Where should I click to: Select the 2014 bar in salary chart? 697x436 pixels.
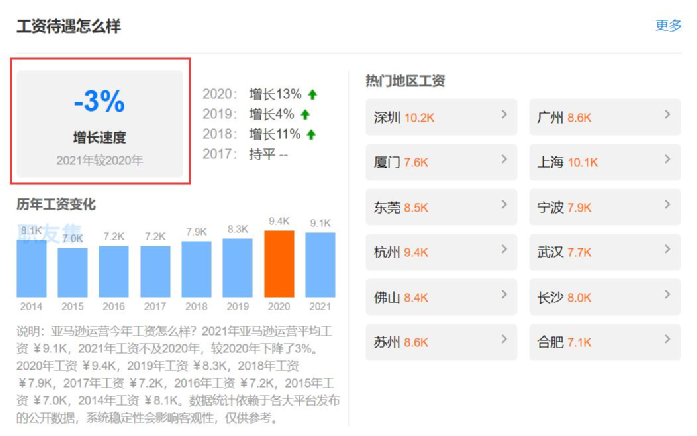tap(31, 268)
